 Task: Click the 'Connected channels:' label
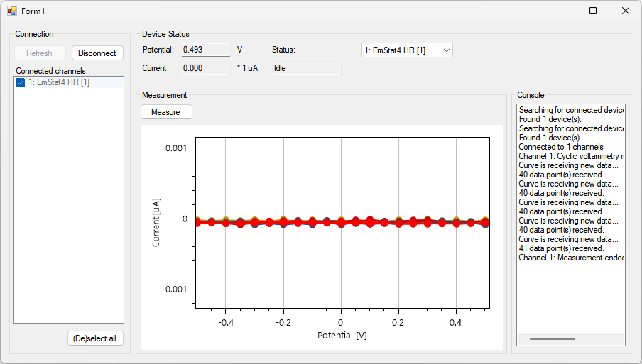click(52, 71)
